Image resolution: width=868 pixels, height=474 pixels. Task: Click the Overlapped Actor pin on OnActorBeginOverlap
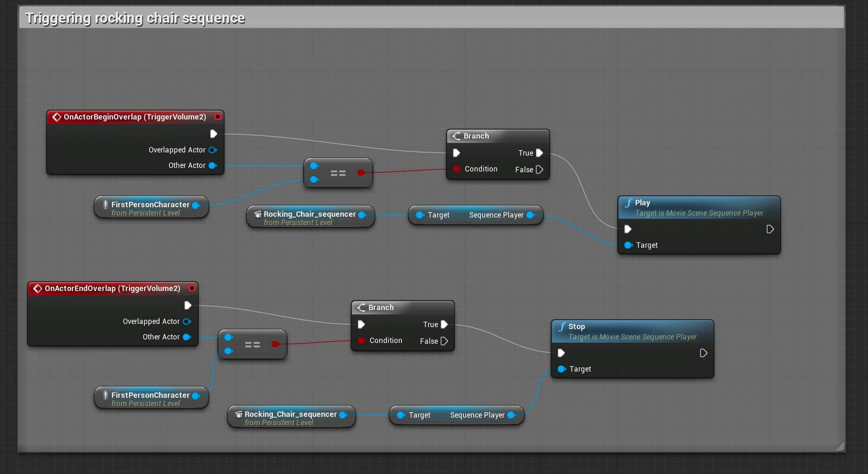coord(212,150)
